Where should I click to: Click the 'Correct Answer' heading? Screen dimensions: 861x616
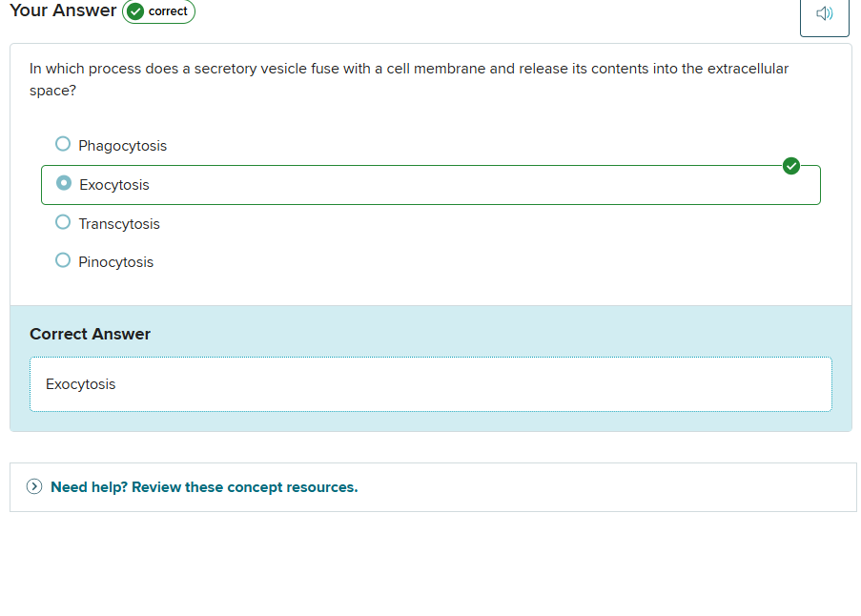point(90,334)
